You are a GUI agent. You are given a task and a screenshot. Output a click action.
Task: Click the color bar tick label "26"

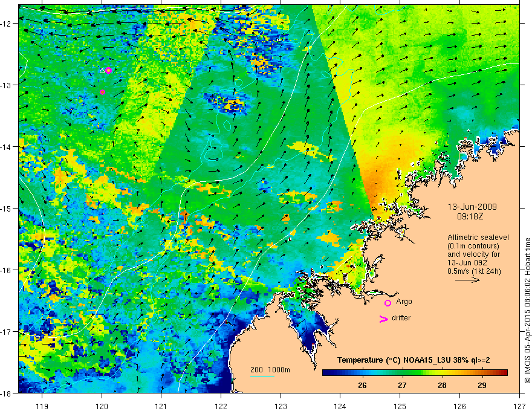362,386
